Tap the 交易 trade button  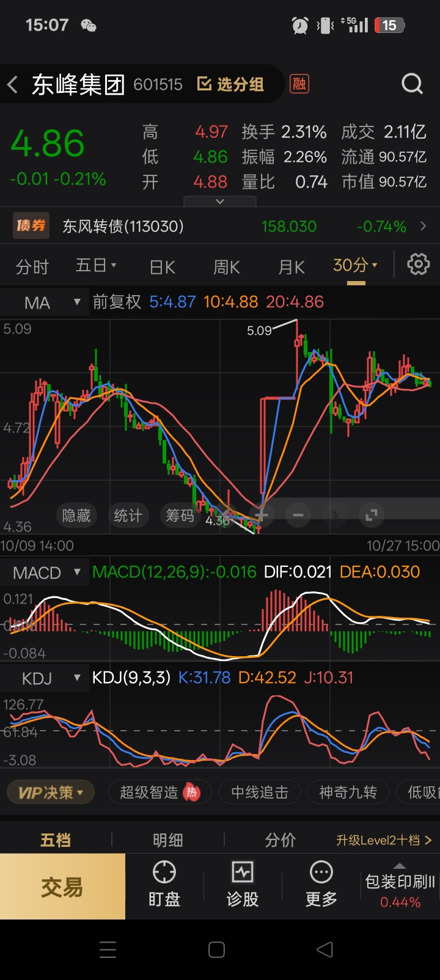pyautogui.click(x=62, y=887)
